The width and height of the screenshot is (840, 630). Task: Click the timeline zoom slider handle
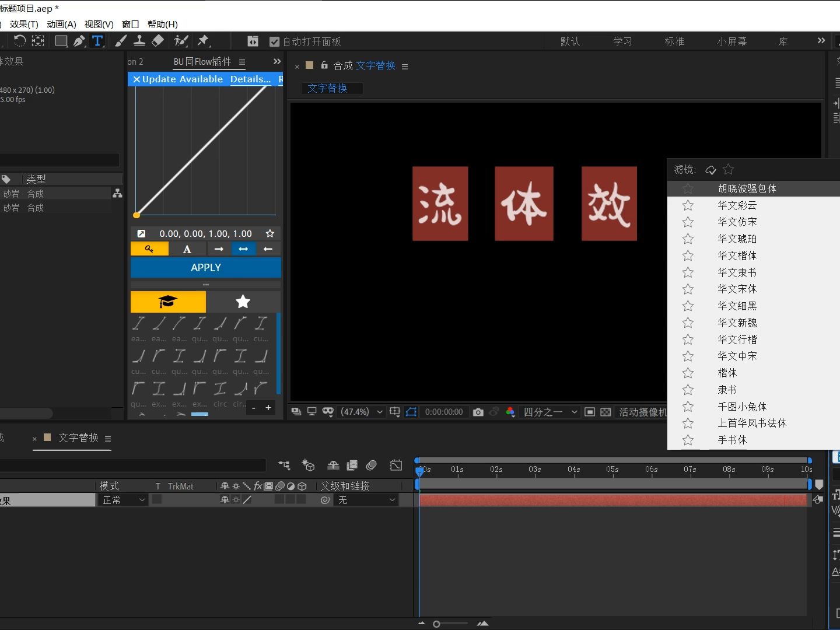[x=436, y=624]
